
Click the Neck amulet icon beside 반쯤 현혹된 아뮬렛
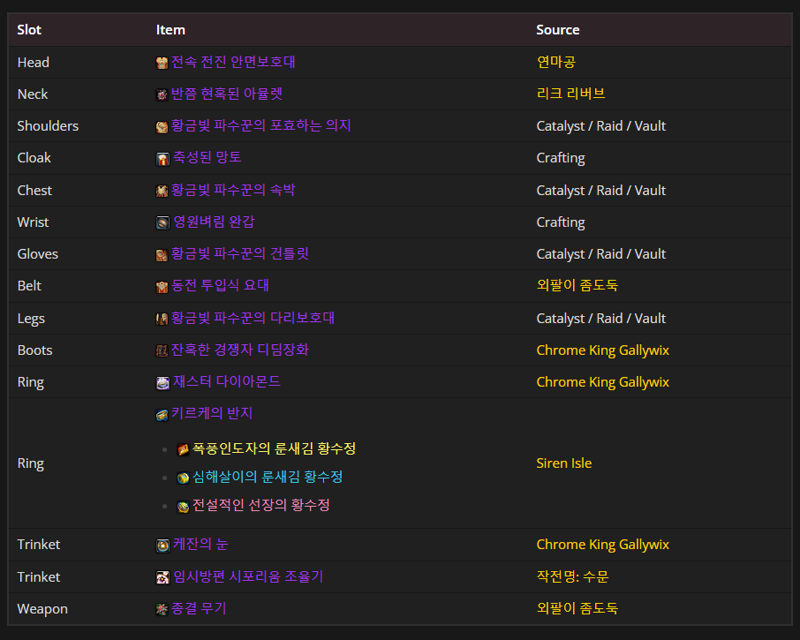tap(162, 95)
